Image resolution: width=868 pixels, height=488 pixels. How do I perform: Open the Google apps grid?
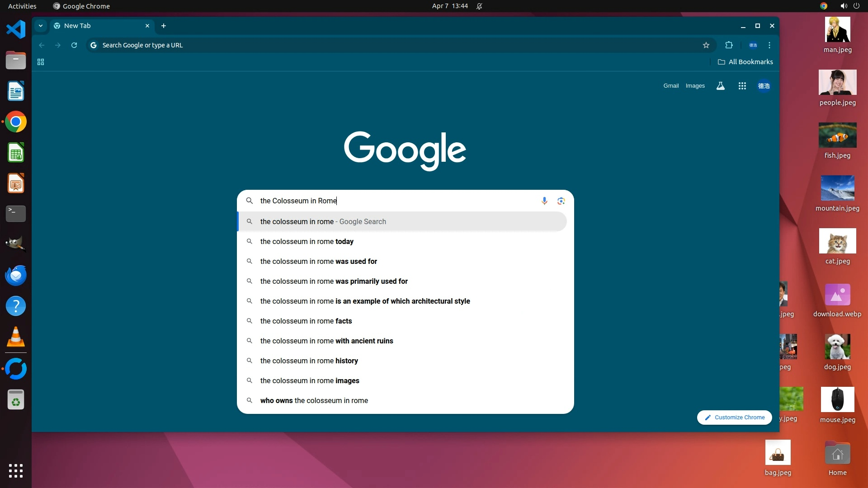click(742, 86)
